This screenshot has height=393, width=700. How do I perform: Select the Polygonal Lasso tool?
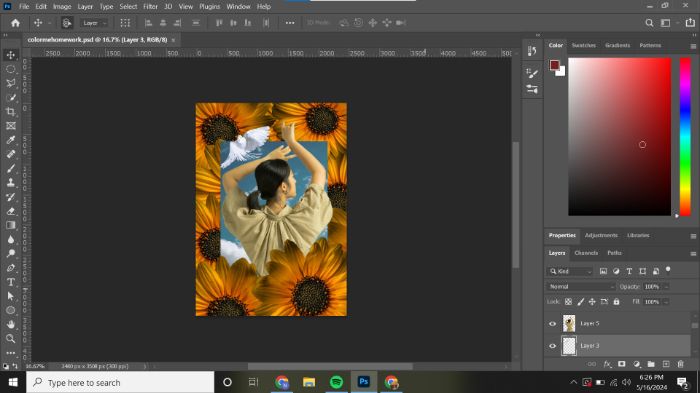click(x=11, y=83)
